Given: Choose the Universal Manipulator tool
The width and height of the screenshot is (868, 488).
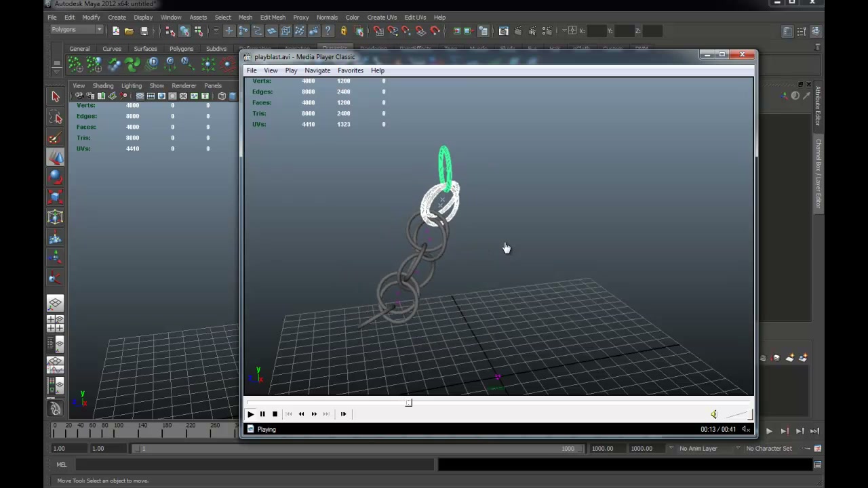Looking at the screenshot, I should [56, 218].
